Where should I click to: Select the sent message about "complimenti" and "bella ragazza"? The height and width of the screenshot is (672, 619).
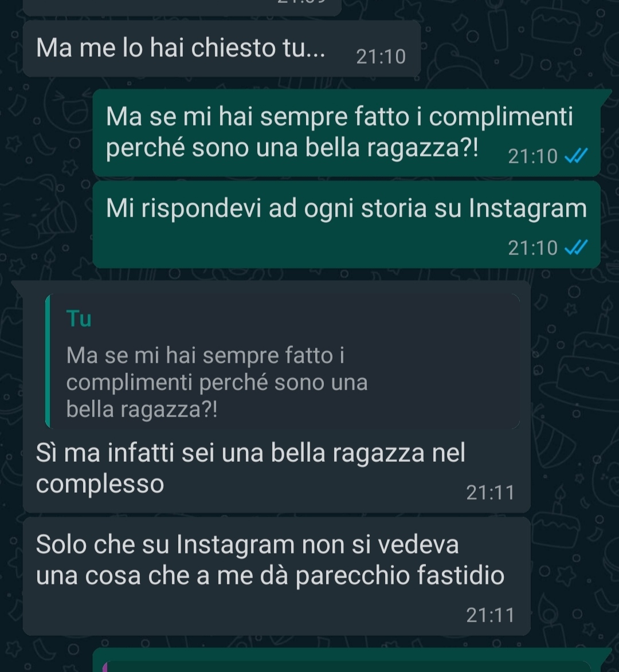tap(346, 132)
